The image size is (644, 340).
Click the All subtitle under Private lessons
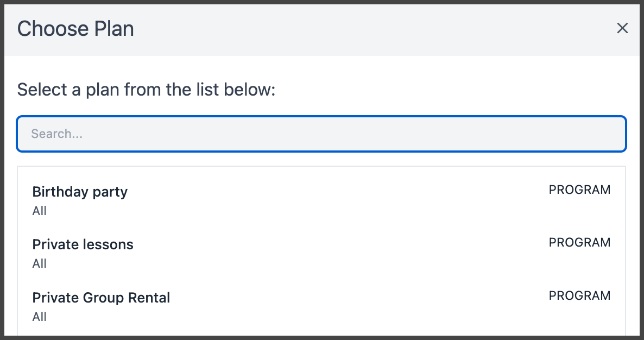coord(40,263)
